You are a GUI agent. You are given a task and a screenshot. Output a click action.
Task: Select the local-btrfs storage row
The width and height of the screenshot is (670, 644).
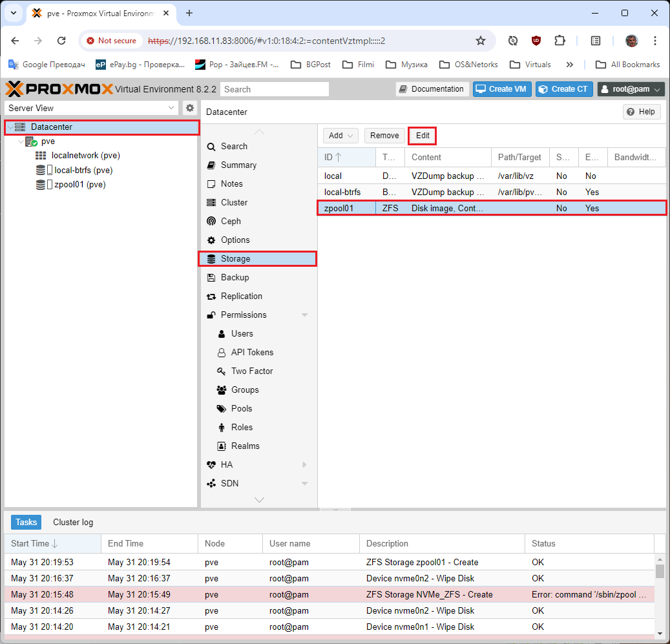coord(492,192)
